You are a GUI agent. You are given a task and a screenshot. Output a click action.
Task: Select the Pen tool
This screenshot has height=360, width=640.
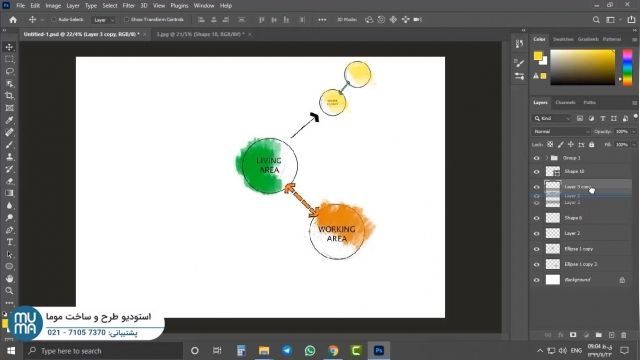[x=9, y=230]
